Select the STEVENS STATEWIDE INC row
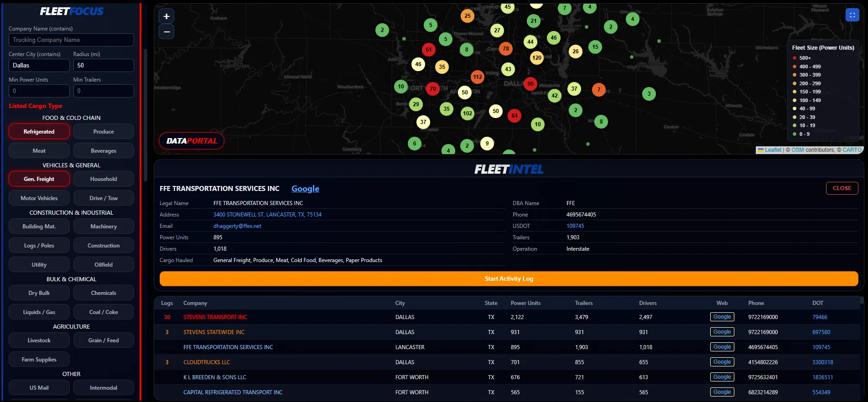This screenshot has width=868, height=402. [507, 332]
